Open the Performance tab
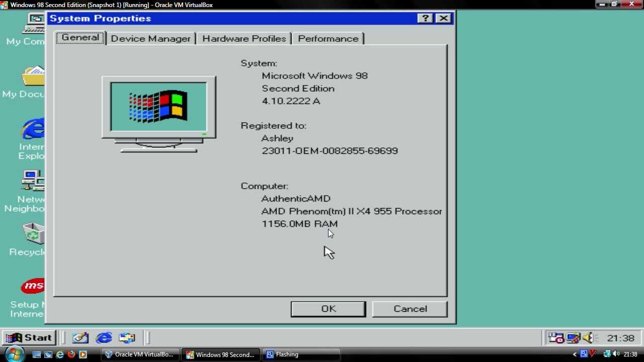Viewport: 644px width, 362px height. tap(328, 39)
